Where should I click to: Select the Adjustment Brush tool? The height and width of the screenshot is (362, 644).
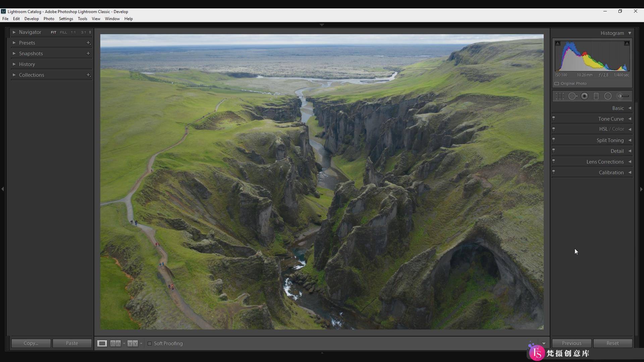click(623, 96)
